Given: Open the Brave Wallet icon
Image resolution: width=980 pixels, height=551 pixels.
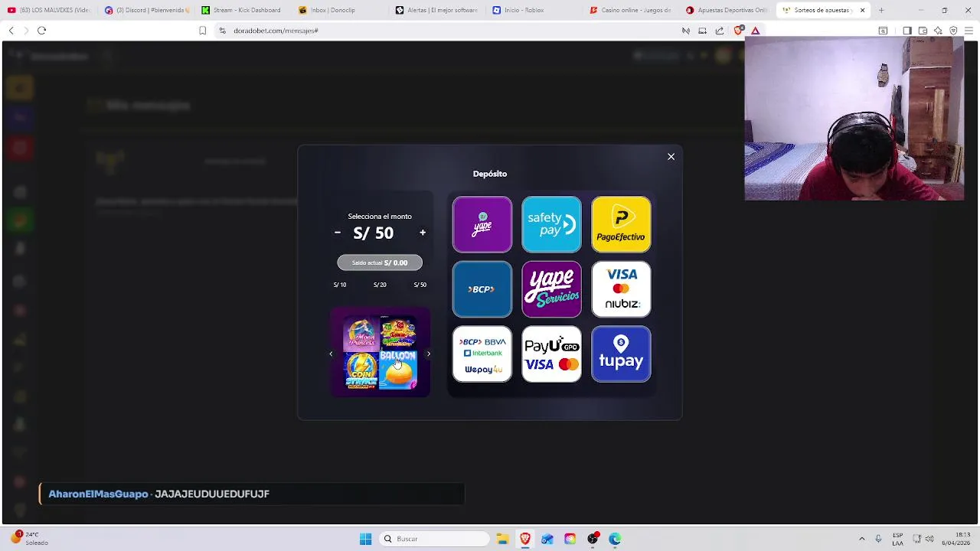Looking at the screenshot, I should coord(923,31).
